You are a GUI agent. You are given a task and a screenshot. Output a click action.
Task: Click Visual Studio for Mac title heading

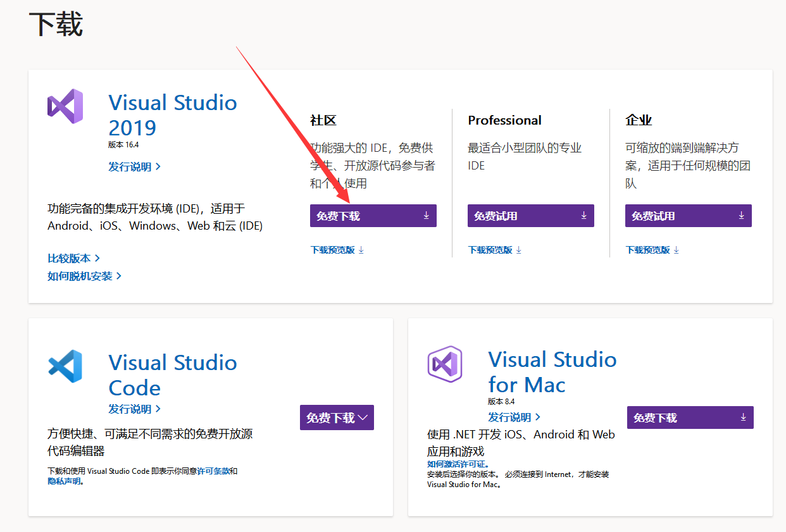pos(552,372)
